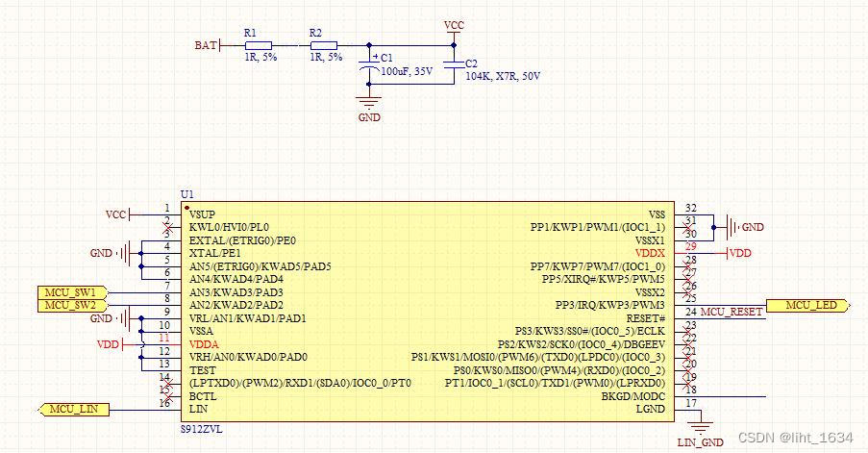Click the VCC power port at VSUP pin
Screen dimensions: 868x453
[118, 214]
